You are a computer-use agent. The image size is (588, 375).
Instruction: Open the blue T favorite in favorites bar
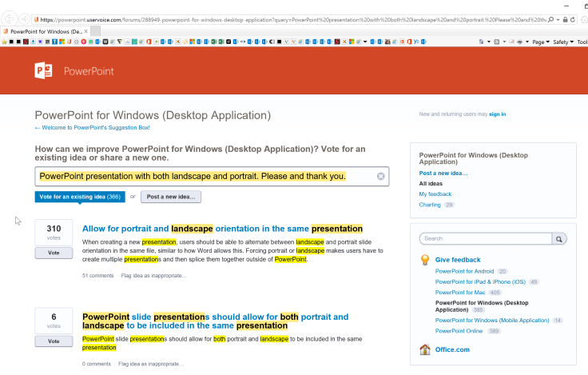pos(55,42)
